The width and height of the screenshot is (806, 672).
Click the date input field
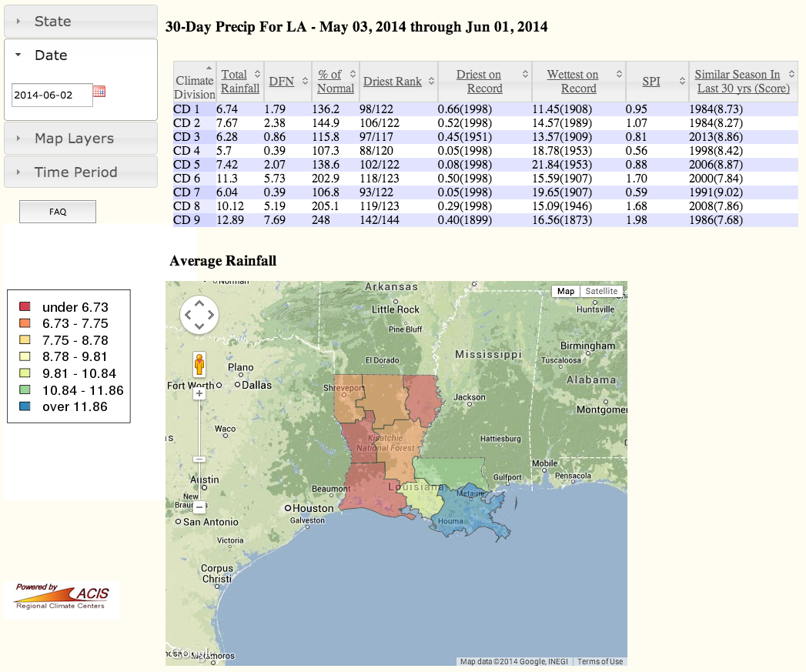click(x=52, y=95)
